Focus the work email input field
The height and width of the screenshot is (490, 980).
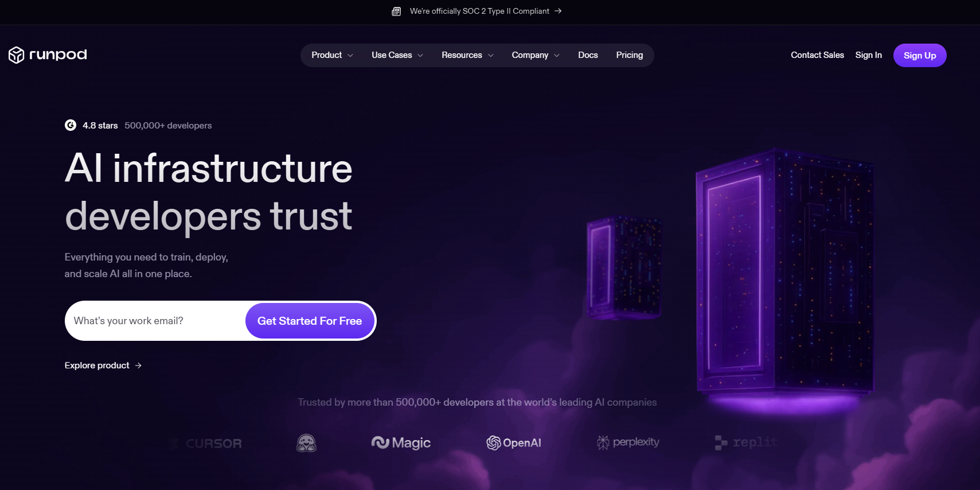(x=155, y=321)
